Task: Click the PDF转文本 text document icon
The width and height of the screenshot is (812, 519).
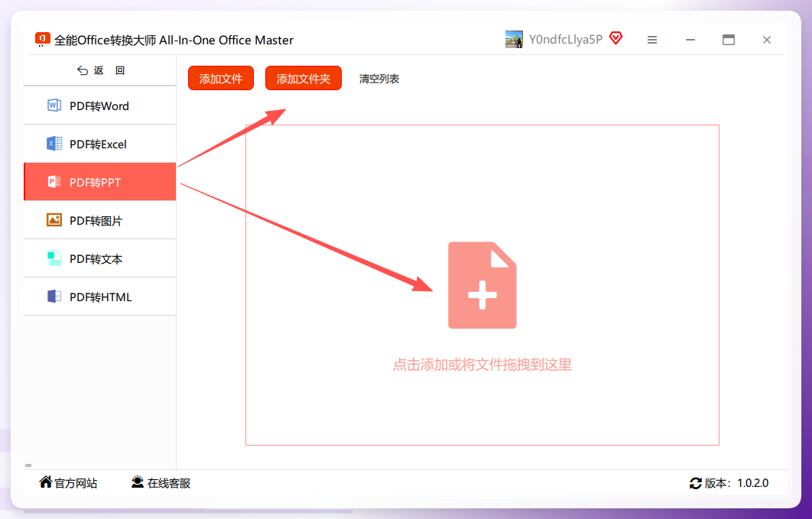Action: 54,258
